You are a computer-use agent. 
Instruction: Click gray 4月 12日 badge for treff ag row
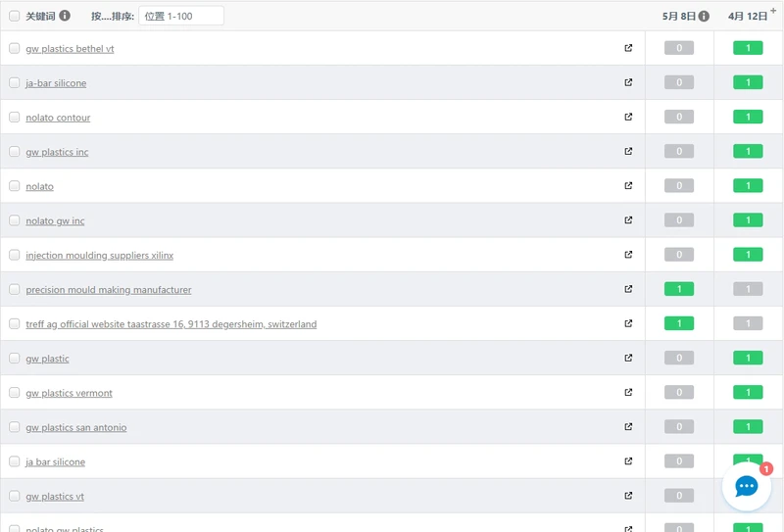point(748,323)
